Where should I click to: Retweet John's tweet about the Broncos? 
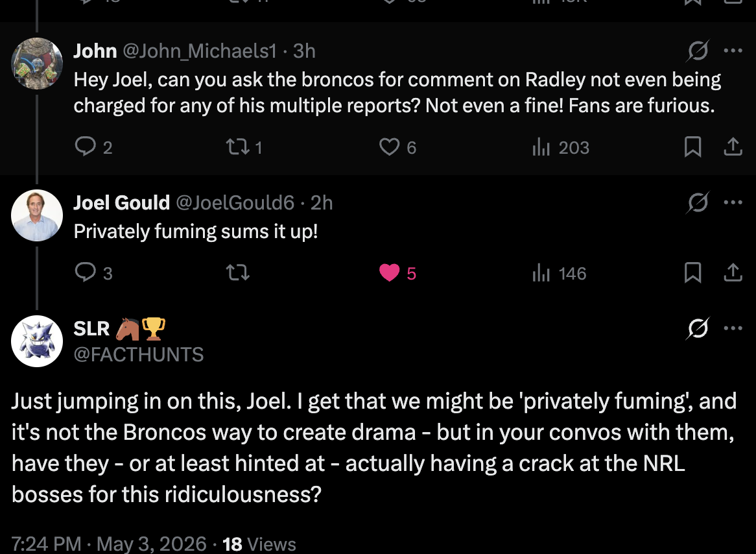tap(244, 147)
